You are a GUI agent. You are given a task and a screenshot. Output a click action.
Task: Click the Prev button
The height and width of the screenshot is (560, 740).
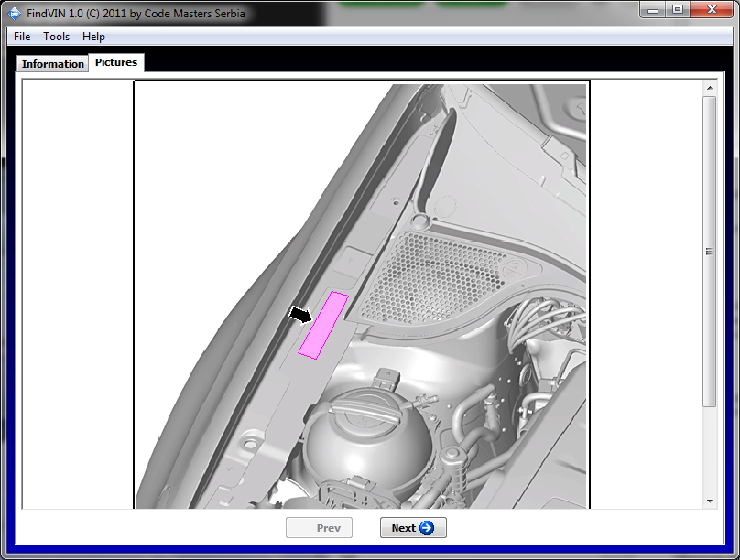pos(319,527)
